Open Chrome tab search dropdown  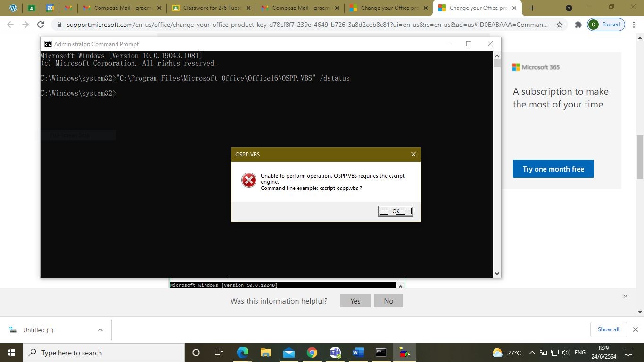tap(569, 8)
